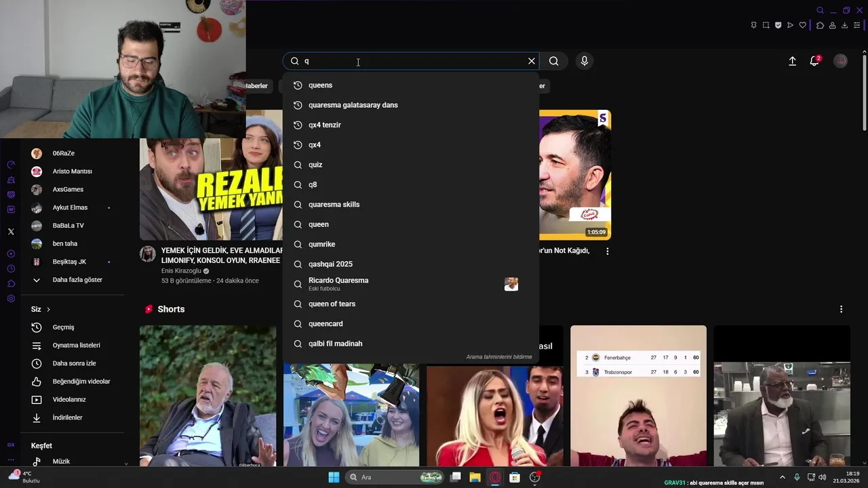Open Videolarınız in the sidebar
Image resolution: width=868 pixels, height=488 pixels.
tap(69, 400)
